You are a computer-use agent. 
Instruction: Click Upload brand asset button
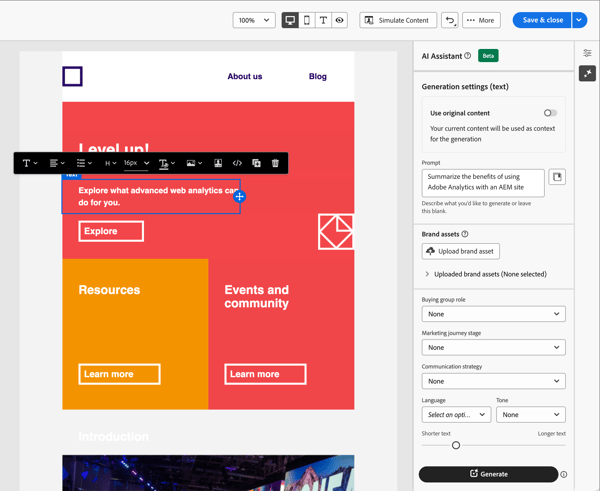[460, 251]
